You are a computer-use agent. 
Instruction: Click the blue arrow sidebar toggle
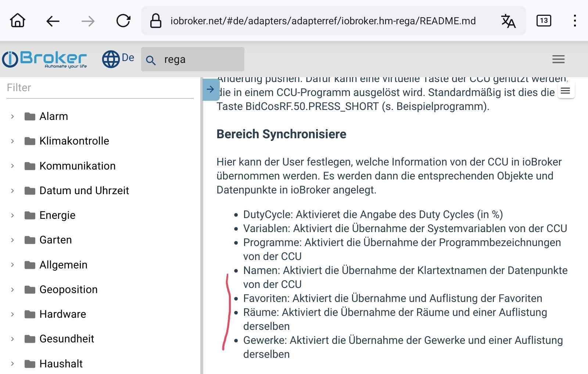click(211, 89)
